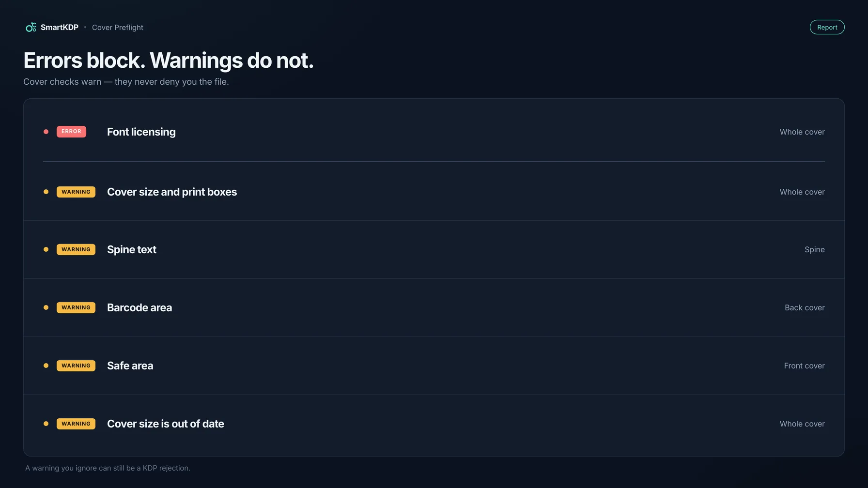Image resolution: width=868 pixels, height=488 pixels.
Task: Click the red status dot for Font licensing
Action: pos(46,132)
